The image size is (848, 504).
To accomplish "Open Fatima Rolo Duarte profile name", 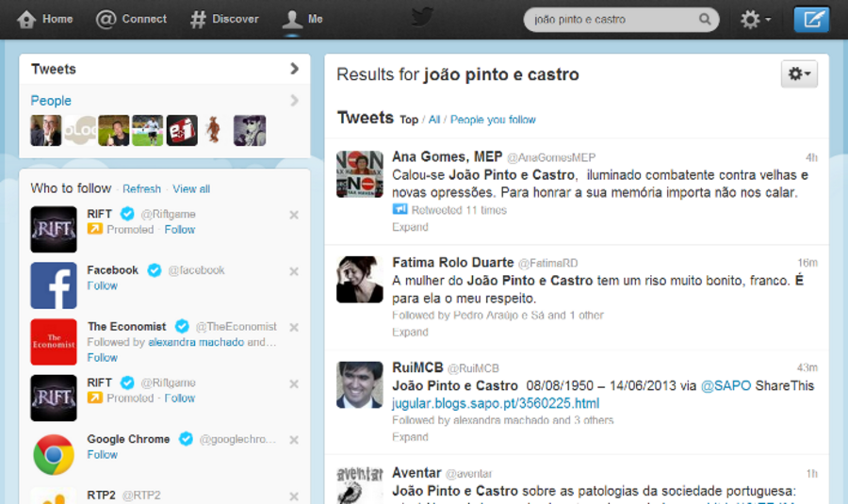I will (452, 262).
